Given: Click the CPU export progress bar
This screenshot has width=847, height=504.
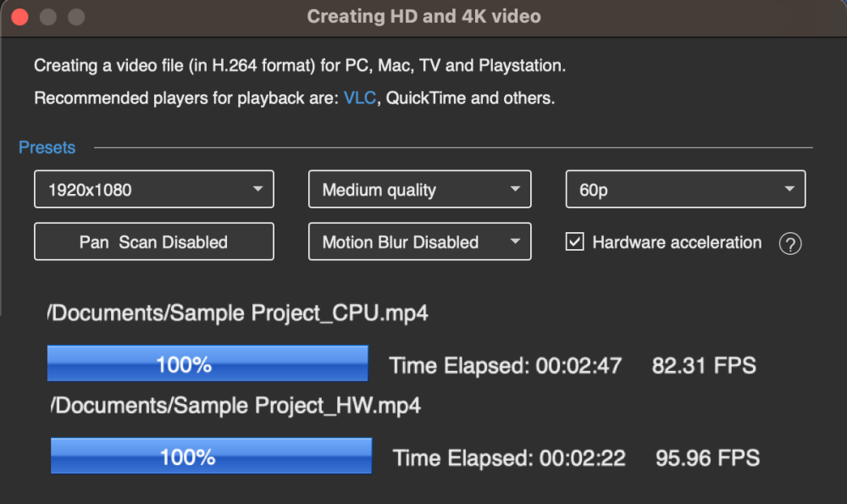Looking at the screenshot, I should 208,364.
